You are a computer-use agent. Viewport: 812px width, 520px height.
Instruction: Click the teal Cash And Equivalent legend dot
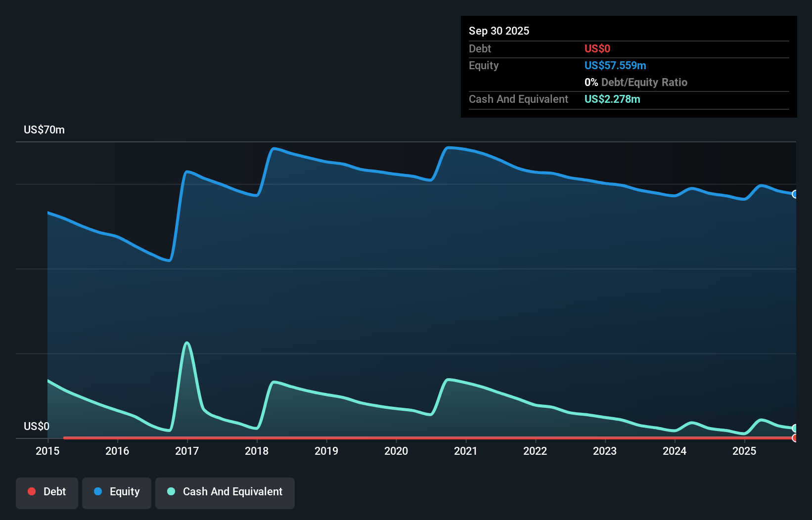click(171, 492)
